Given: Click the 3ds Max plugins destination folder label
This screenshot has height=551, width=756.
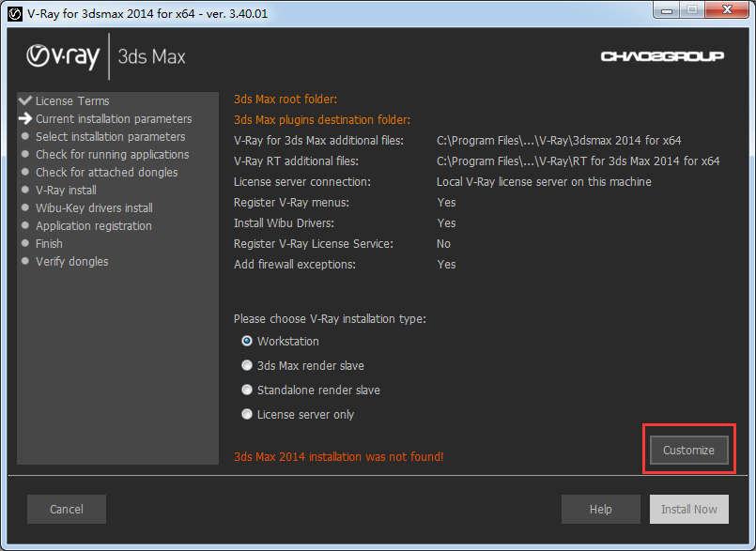Looking at the screenshot, I should (x=321, y=120).
